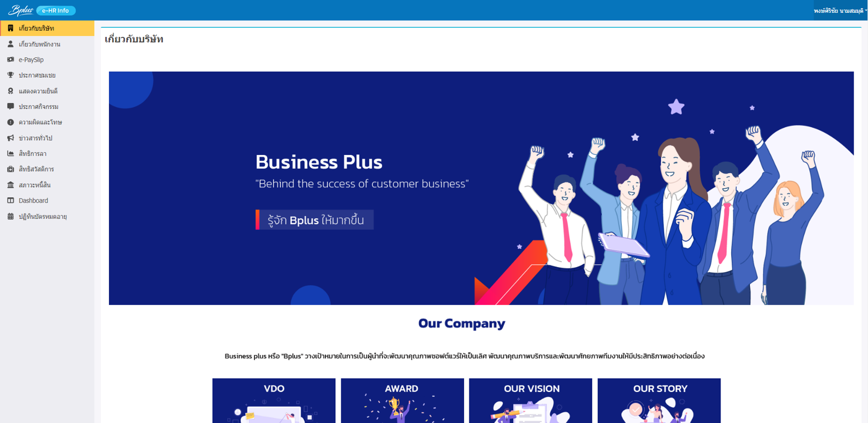Open the OUR STORY tile
Image resolution: width=868 pixels, height=423 pixels.
659,400
